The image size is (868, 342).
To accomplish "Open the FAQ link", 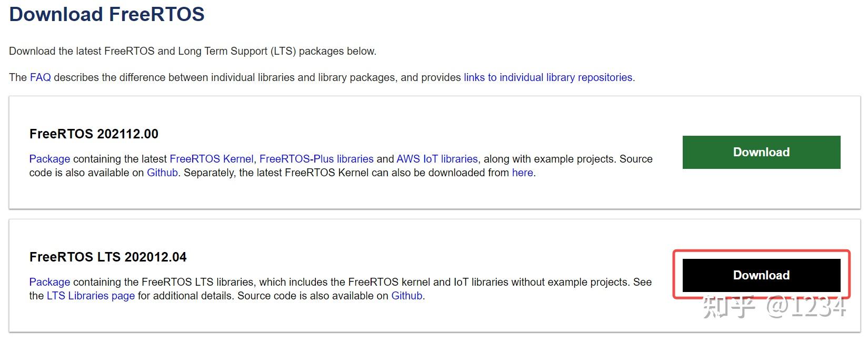I will coord(40,77).
